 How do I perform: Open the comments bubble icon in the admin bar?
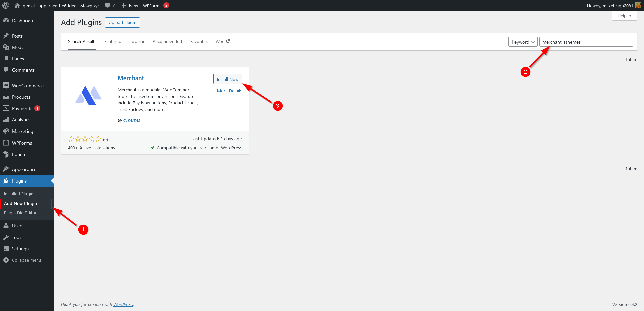[107, 6]
